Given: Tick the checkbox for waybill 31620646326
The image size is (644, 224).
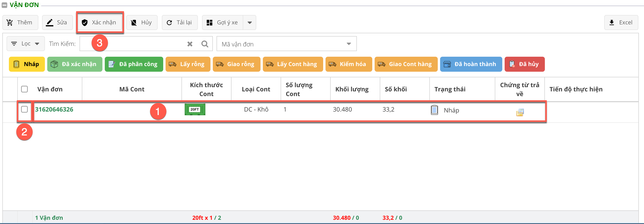Looking at the screenshot, I should click(x=25, y=109).
